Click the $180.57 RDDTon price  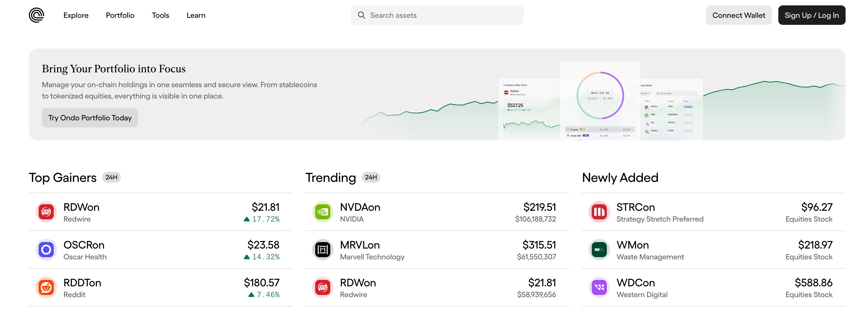point(261,283)
